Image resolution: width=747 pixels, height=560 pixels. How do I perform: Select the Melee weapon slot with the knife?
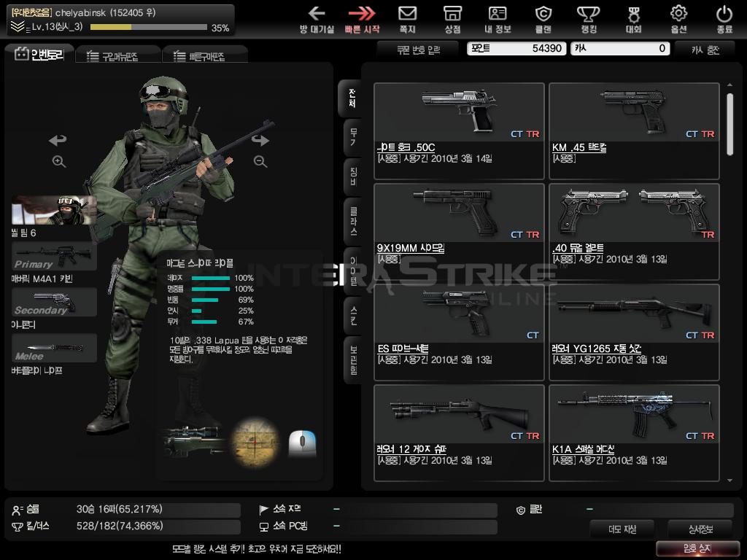[x=54, y=348]
